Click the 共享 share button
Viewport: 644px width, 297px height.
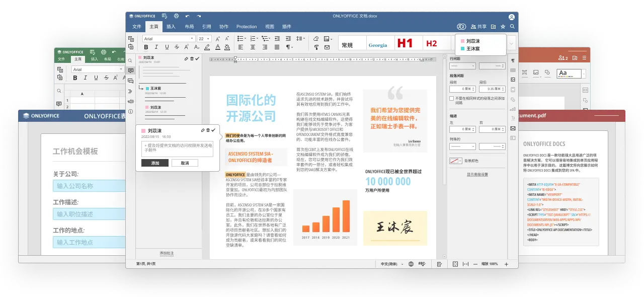pyautogui.click(x=478, y=27)
